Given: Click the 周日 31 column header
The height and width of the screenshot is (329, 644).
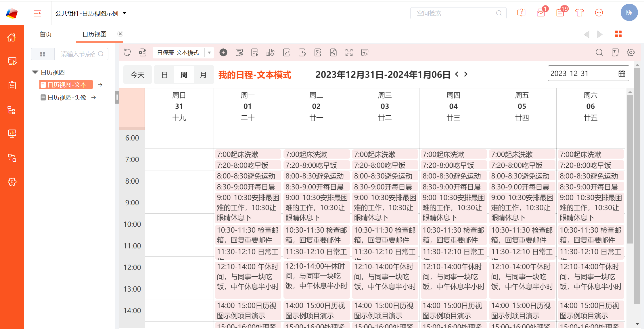Looking at the screenshot, I should [x=179, y=106].
